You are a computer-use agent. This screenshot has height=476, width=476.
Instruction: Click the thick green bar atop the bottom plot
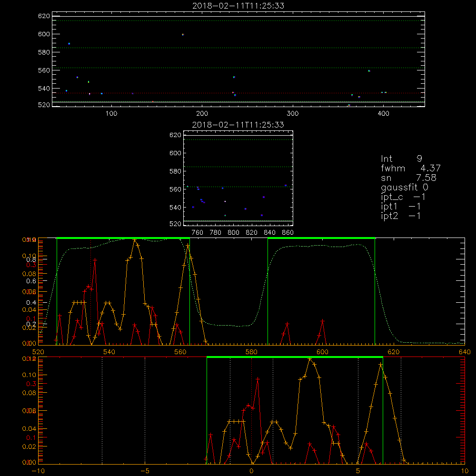pos(295,357)
